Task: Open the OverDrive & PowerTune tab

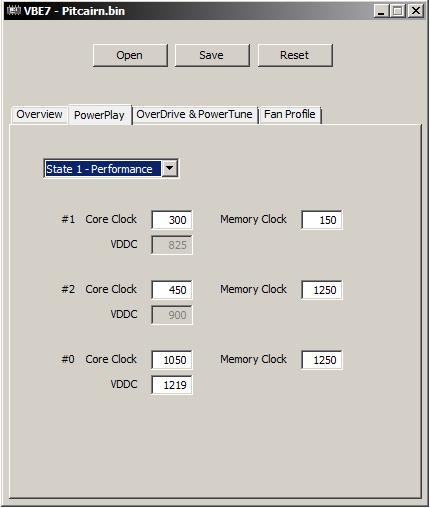Action: (195, 114)
